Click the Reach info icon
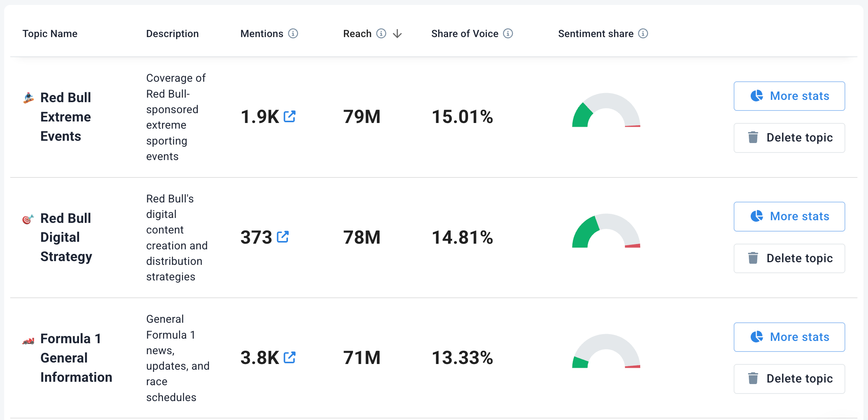This screenshot has height=420, width=868. click(381, 34)
